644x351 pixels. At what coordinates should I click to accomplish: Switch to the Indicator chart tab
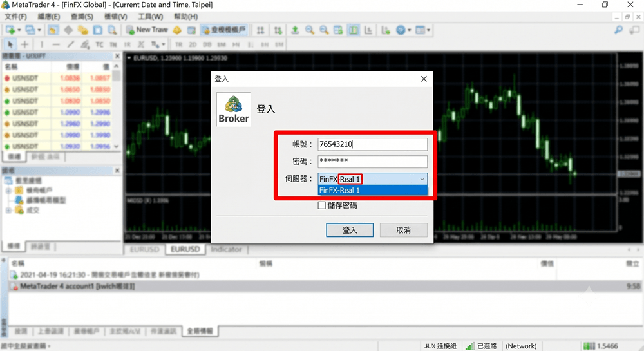tap(226, 249)
